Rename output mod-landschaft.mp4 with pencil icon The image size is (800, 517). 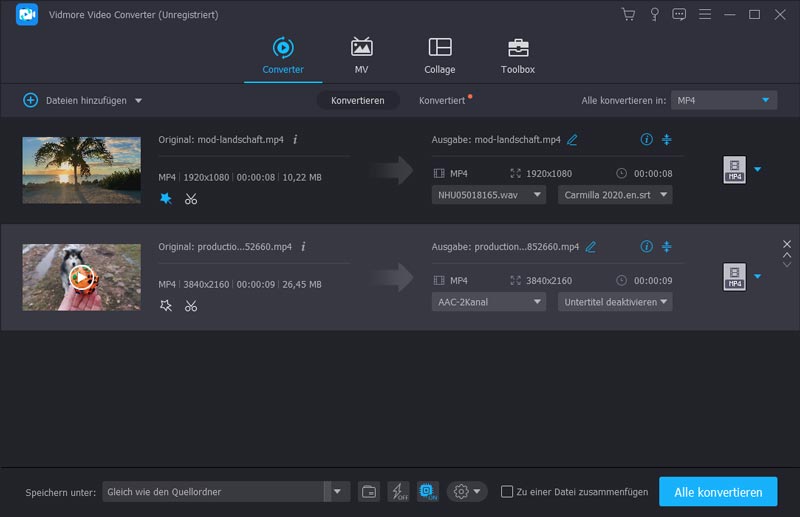click(x=572, y=140)
